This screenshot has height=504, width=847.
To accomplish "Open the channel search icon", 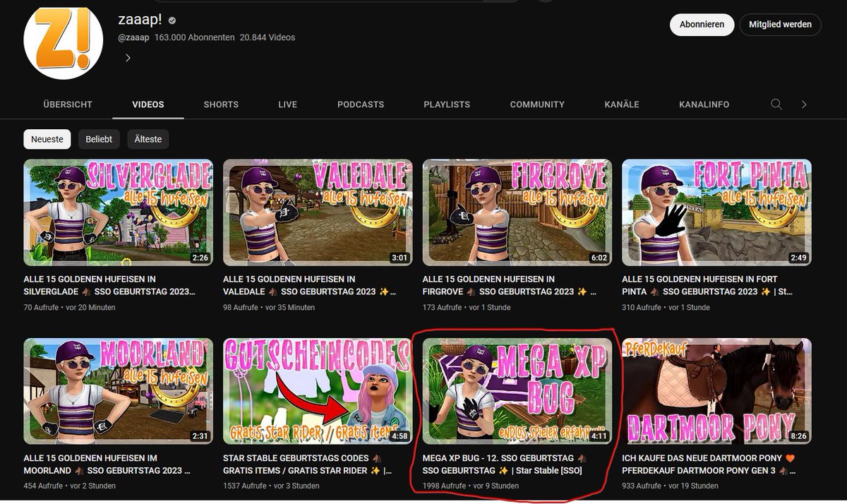I will click(x=776, y=104).
